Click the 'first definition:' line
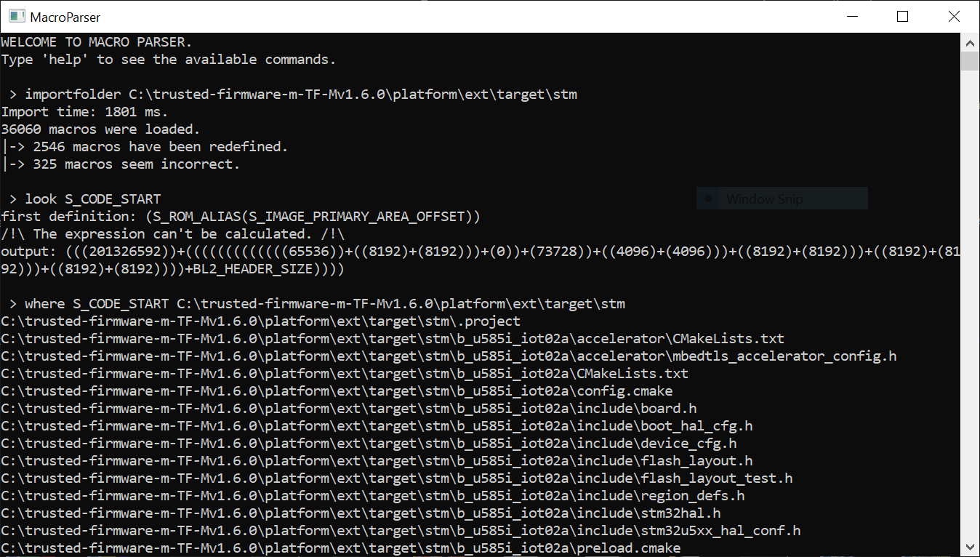This screenshot has width=980, height=557. click(x=241, y=217)
